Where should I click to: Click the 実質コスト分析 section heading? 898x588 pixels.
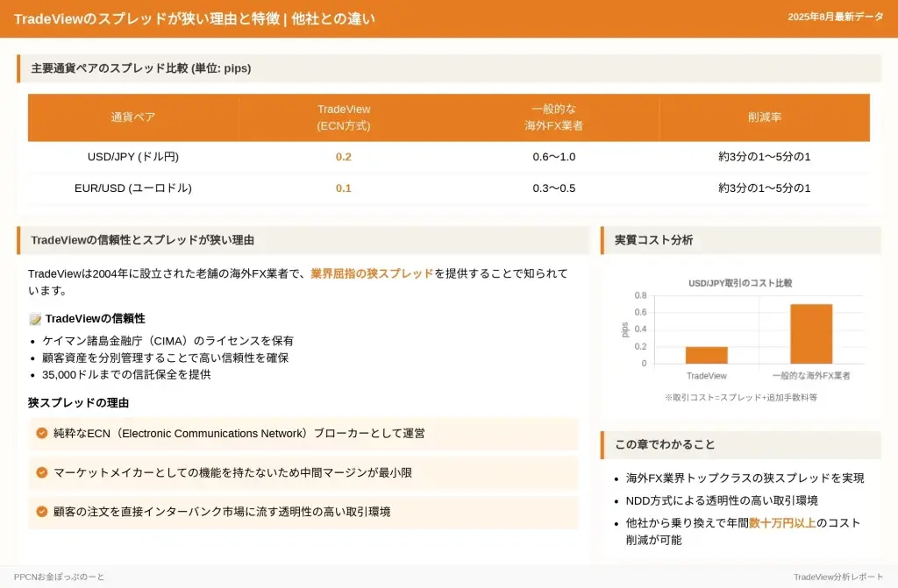653,240
